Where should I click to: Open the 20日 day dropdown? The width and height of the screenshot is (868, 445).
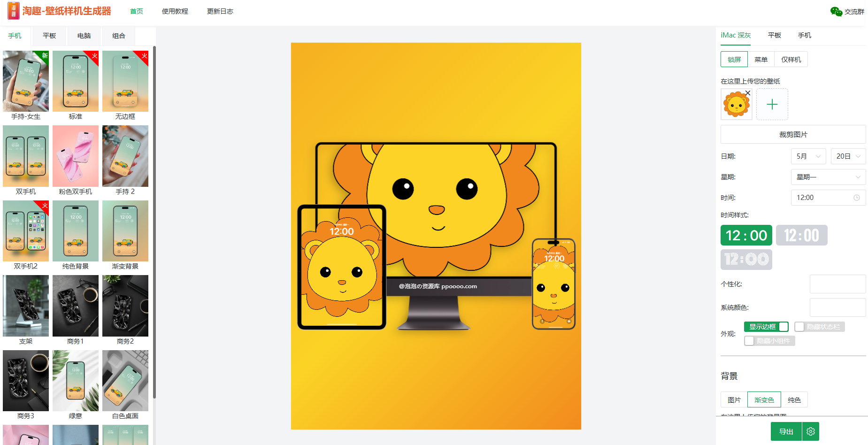coord(848,156)
